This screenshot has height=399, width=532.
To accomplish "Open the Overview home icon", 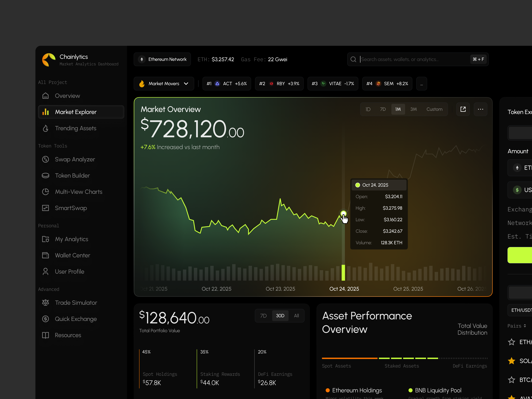I will (x=45, y=96).
